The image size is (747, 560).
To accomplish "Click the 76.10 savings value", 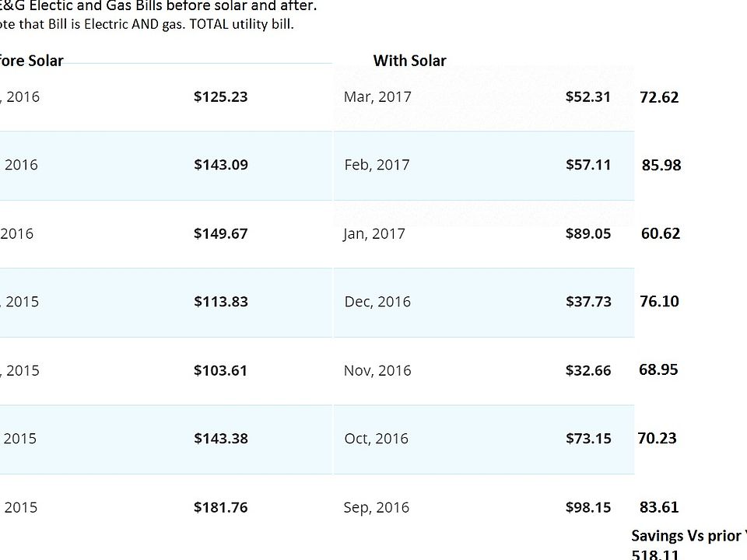I will [659, 301].
